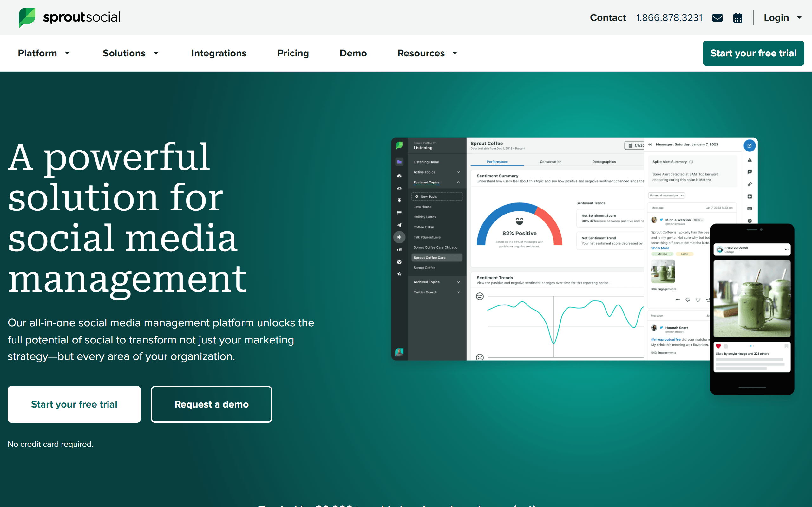The width and height of the screenshot is (812, 507).
Task: Open the Solutions dropdown menu
Action: point(129,53)
